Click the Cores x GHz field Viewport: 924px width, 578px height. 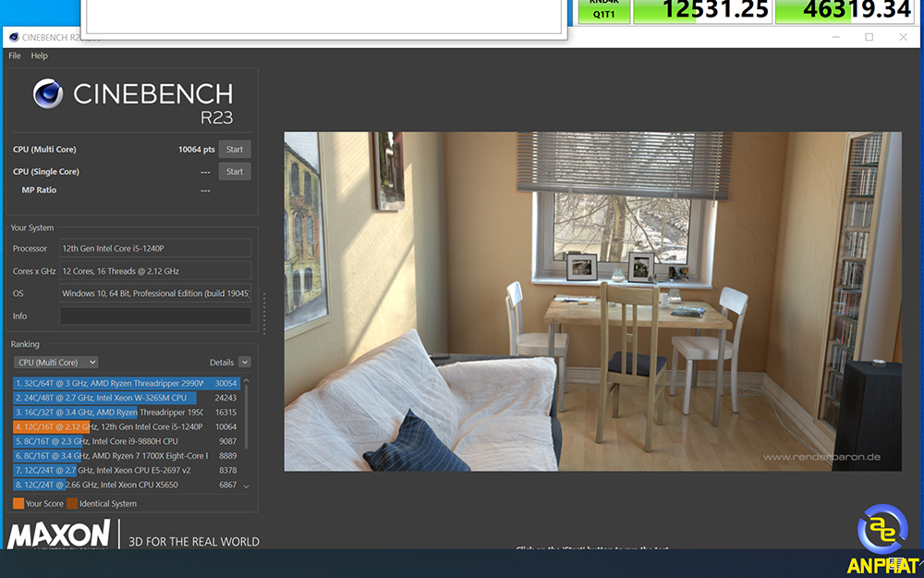[x=155, y=271]
